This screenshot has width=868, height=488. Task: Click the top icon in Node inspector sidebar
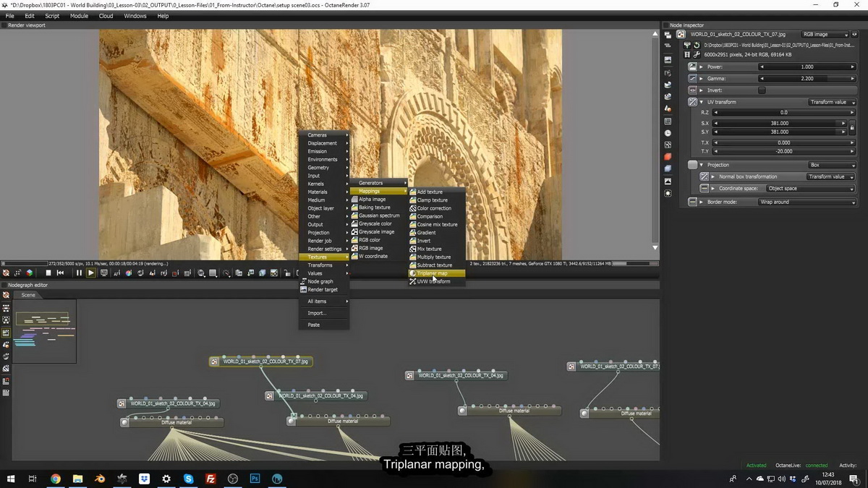[668, 35]
